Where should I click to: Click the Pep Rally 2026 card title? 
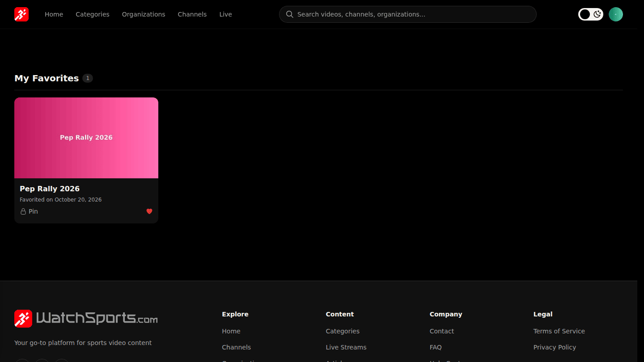50,189
